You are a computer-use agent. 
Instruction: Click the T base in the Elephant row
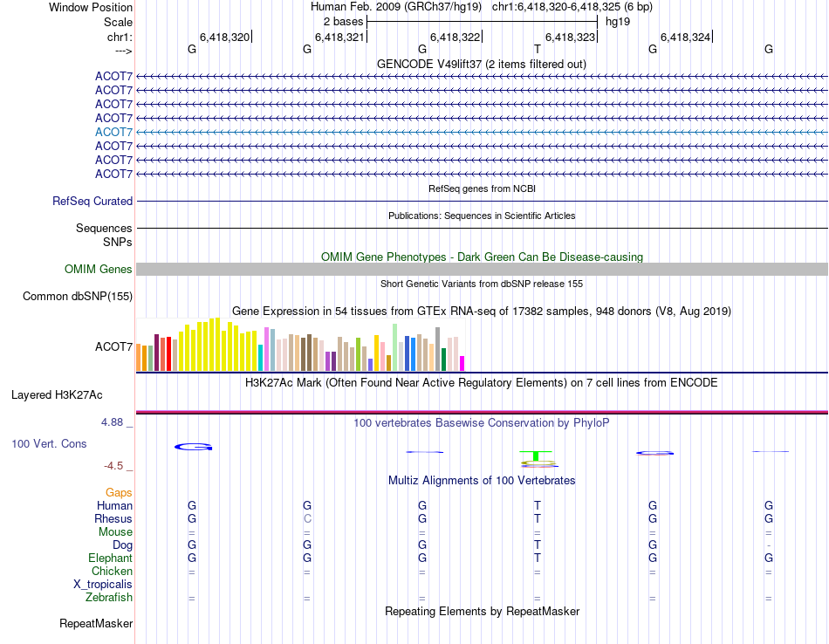(x=538, y=558)
